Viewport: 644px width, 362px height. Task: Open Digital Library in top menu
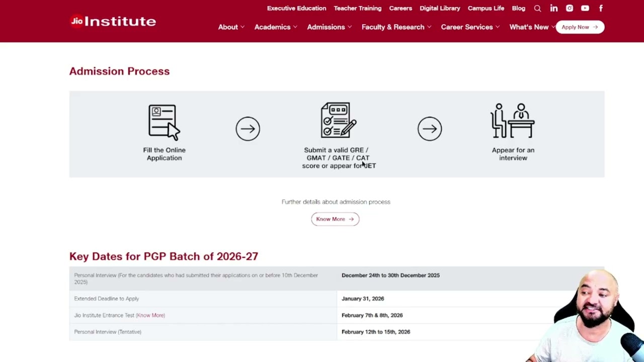coord(440,8)
